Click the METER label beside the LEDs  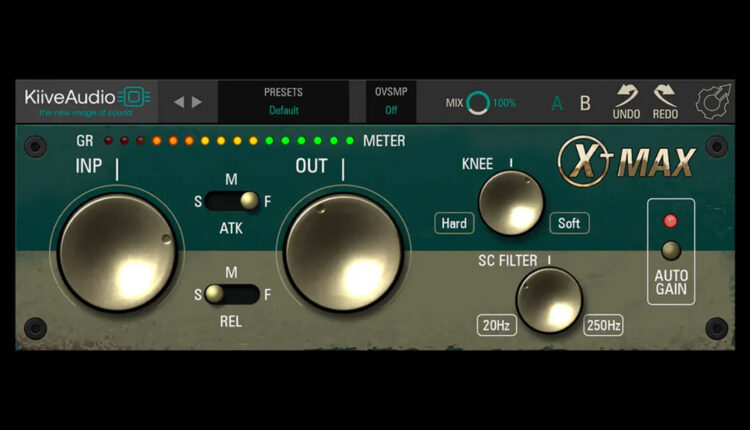[x=384, y=141]
